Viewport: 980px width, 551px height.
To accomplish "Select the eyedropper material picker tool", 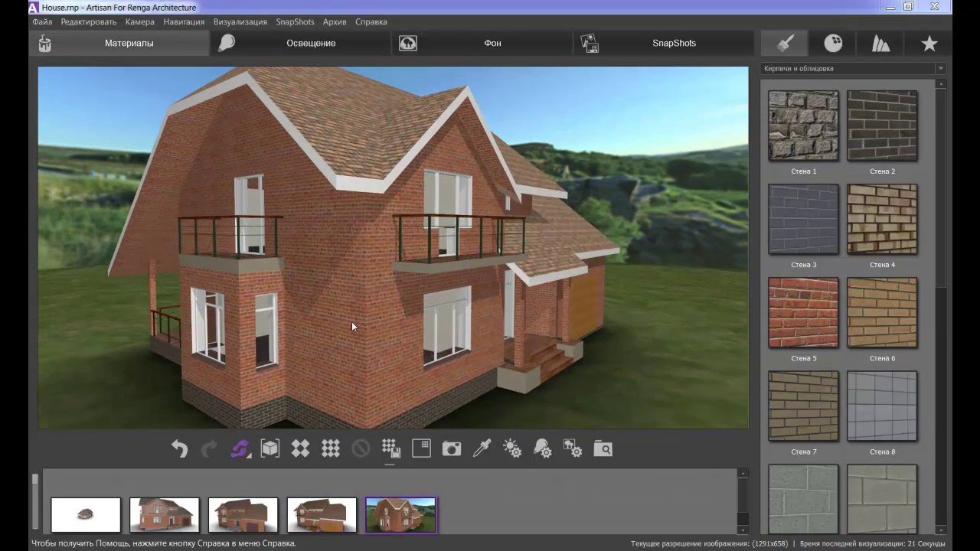I will point(482,448).
